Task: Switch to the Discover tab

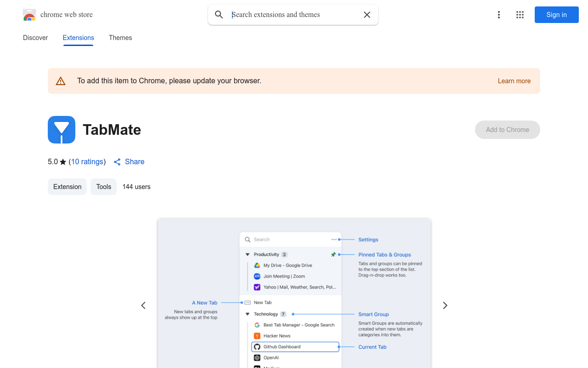Action: pyautogui.click(x=35, y=38)
